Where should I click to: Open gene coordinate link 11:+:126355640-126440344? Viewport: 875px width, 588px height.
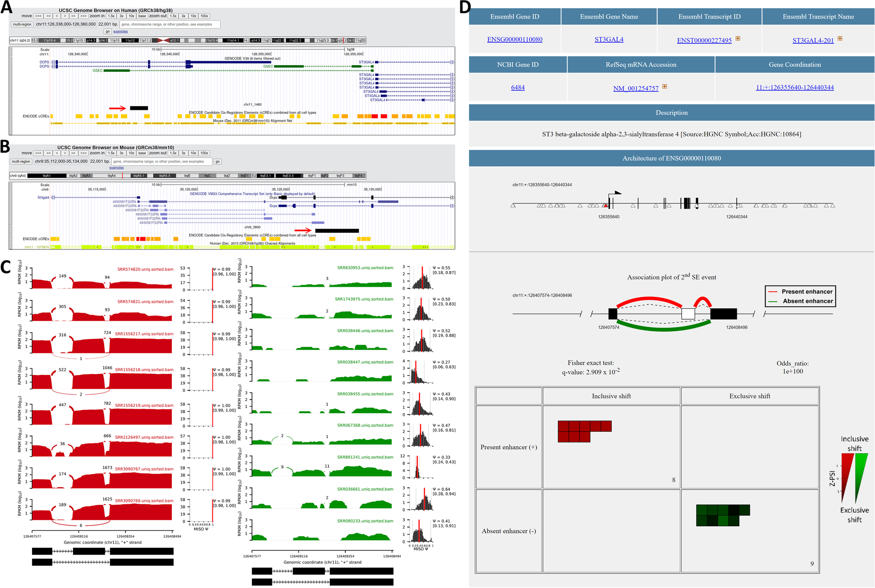[794, 87]
